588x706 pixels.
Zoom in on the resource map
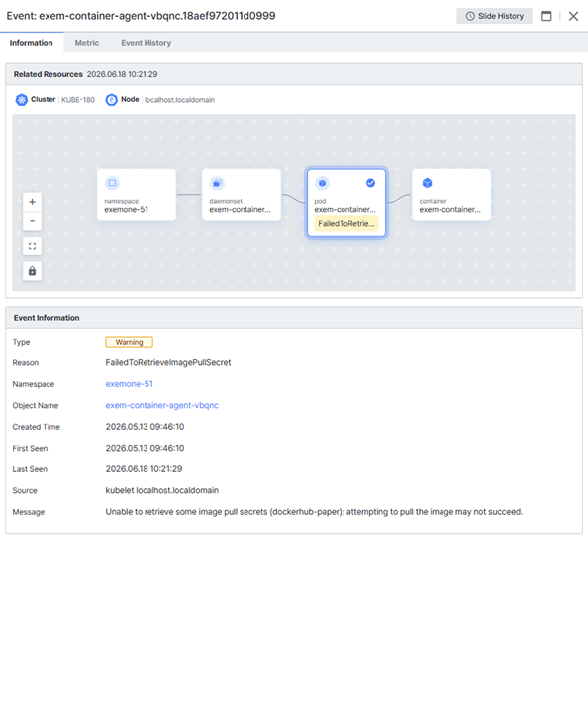(32, 202)
